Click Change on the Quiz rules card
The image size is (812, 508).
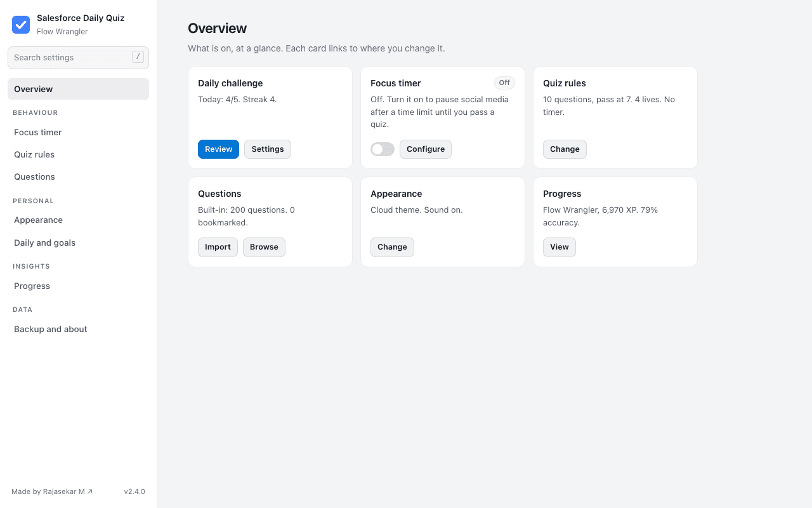click(565, 149)
